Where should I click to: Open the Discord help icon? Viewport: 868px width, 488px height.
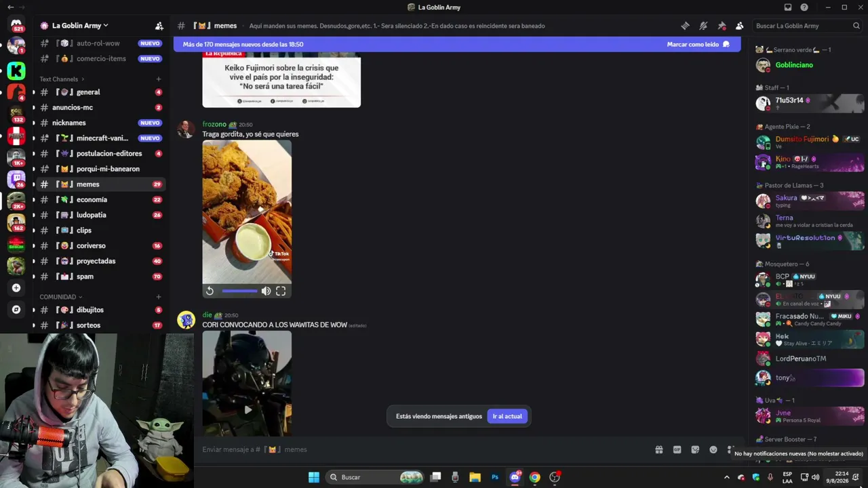pyautogui.click(x=804, y=7)
